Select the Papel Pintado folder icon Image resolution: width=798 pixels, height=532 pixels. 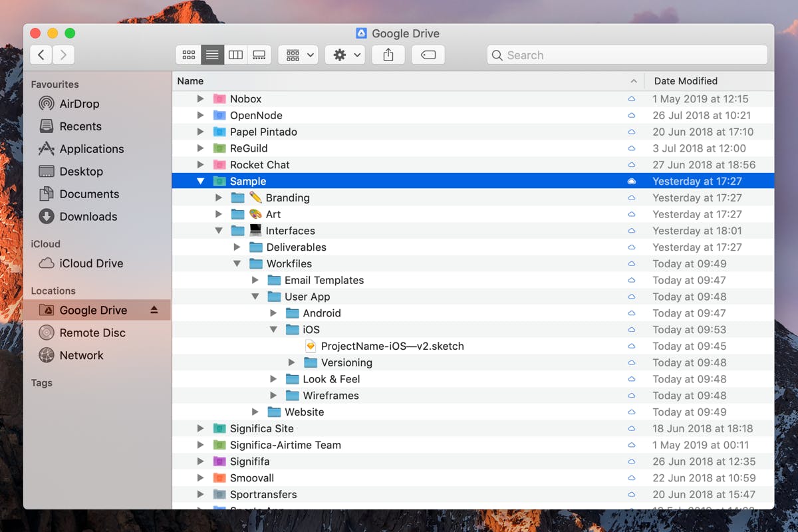click(x=219, y=132)
